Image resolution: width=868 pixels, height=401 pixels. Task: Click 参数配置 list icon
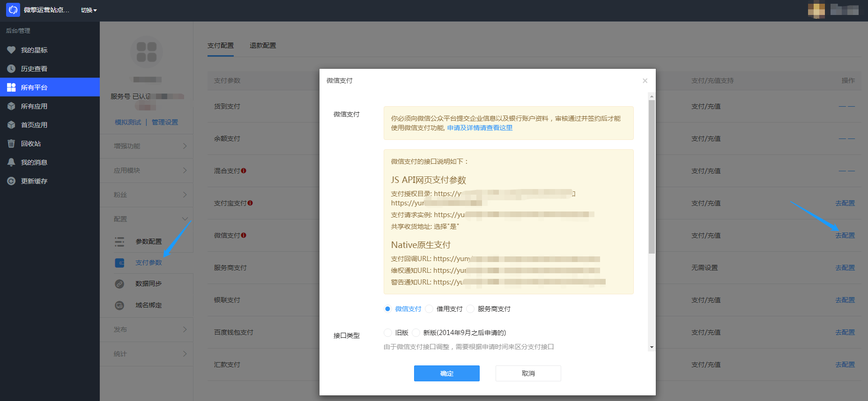coord(119,241)
